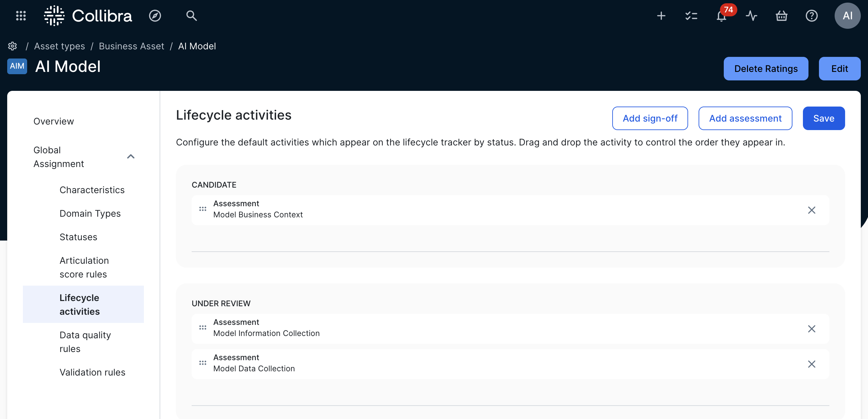This screenshot has width=868, height=419.
Task: Click the Global Assignment label
Action: coord(59,157)
